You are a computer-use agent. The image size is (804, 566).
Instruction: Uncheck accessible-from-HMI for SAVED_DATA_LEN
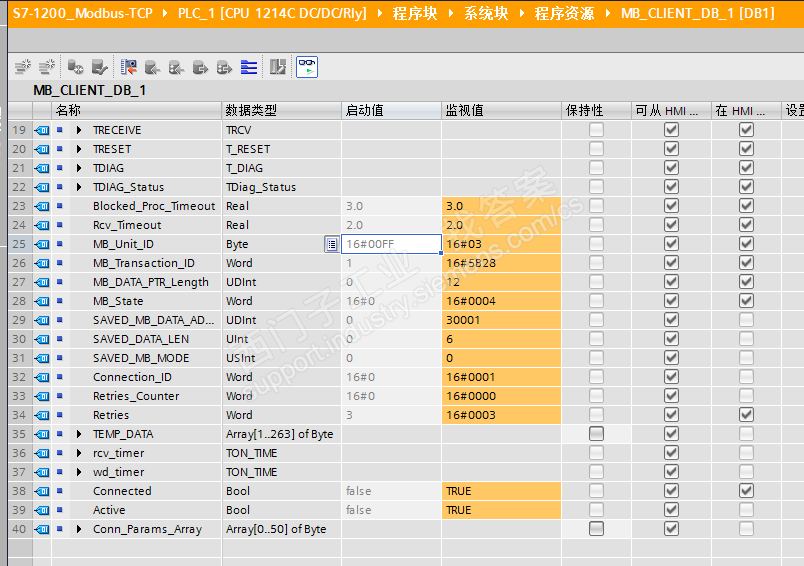(671, 339)
